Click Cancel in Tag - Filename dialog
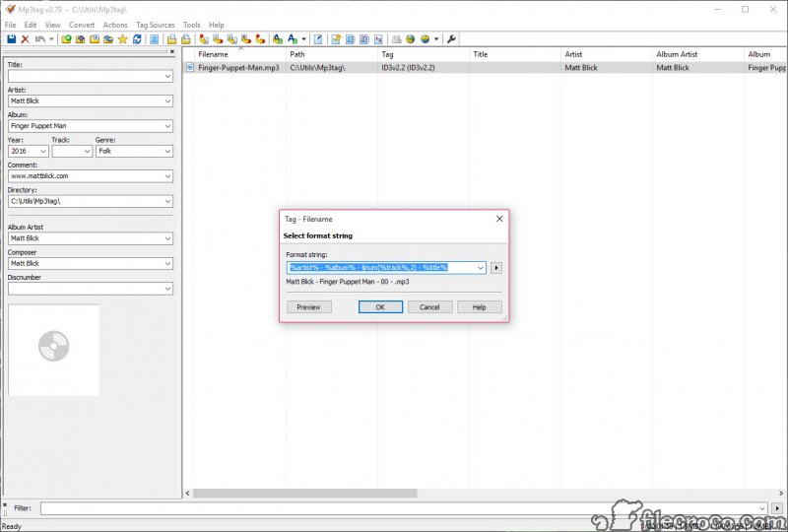 pyautogui.click(x=429, y=306)
